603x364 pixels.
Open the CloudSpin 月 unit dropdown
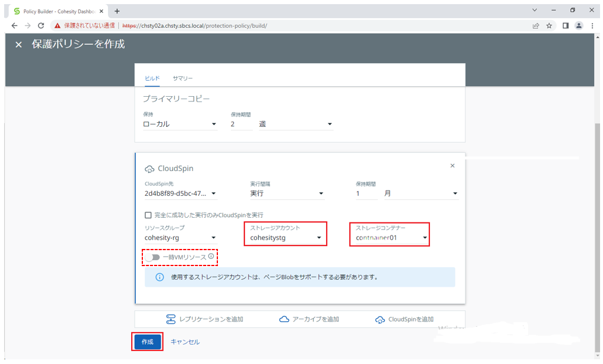coord(421,194)
